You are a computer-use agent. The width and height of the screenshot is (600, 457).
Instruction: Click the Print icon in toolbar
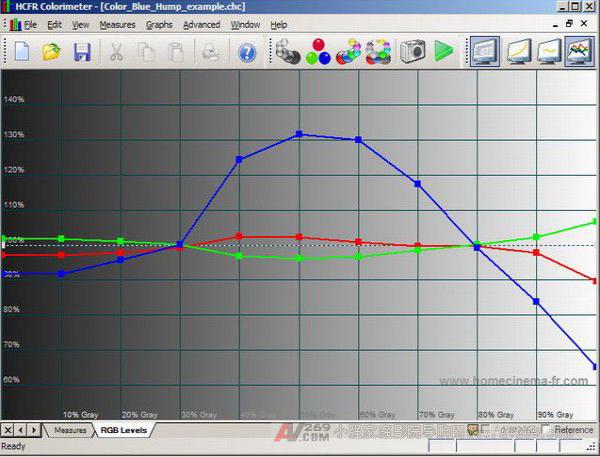[x=211, y=51]
